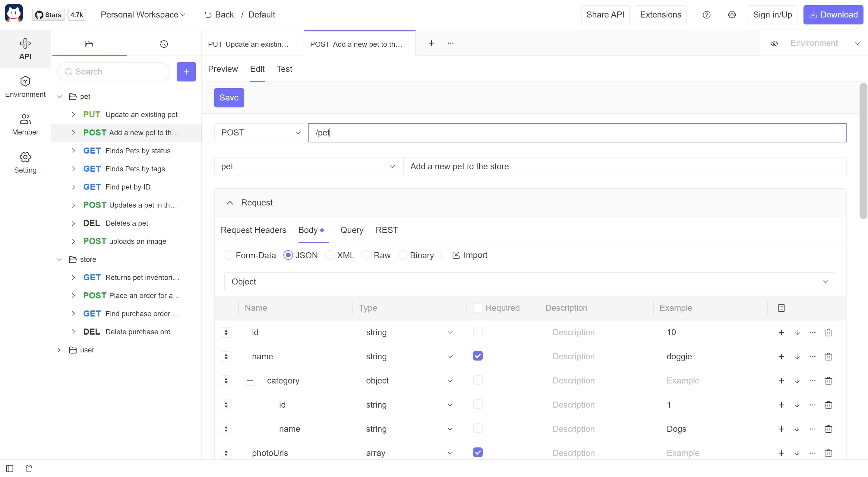Image resolution: width=868 pixels, height=477 pixels.
Task: Click the Search input field
Action: 113,72
